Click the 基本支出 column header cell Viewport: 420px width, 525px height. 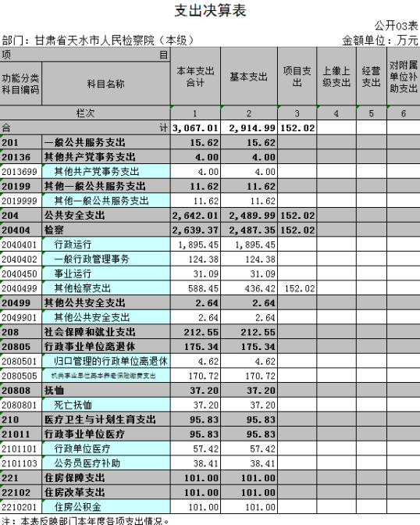249,77
